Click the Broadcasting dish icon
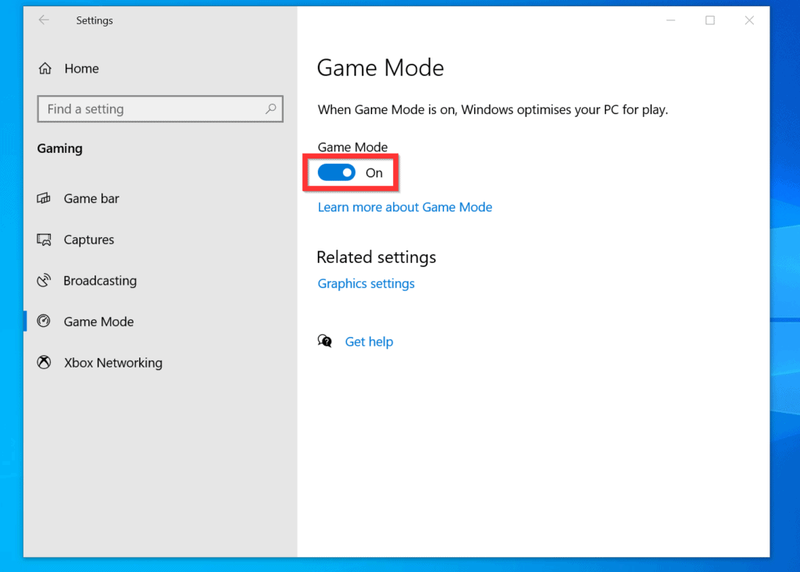Viewport: 800px width, 572px height. point(44,280)
